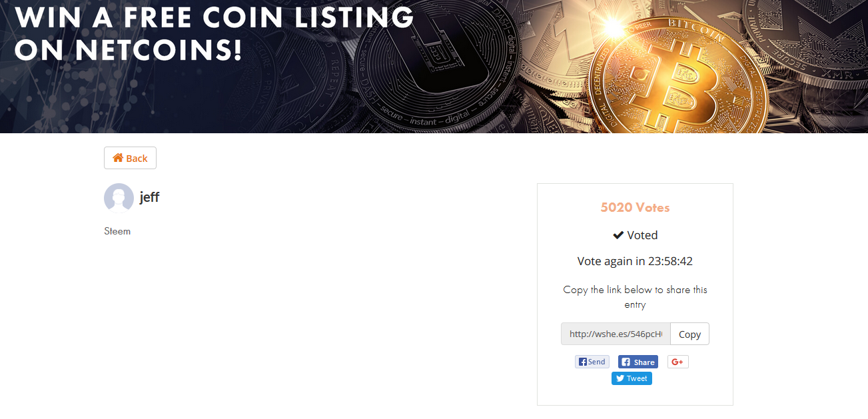Click the Steem entry description text

click(x=117, y=231)
